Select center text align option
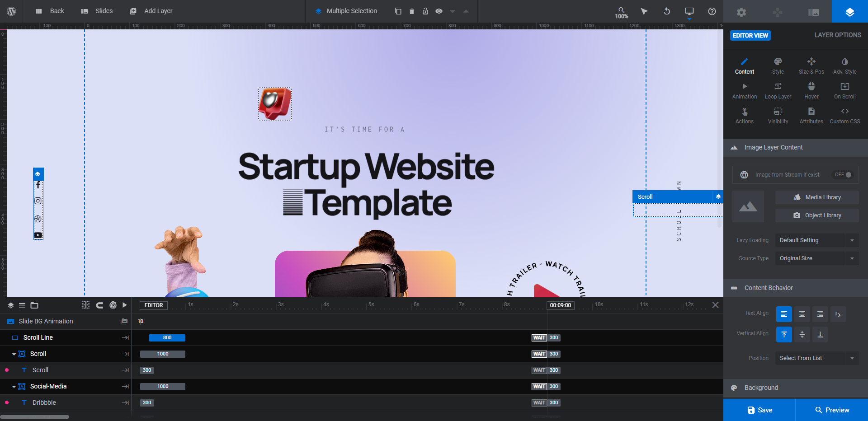The height and width of the screenshot is (421, 868). pyautogui.click(x=802, y=314)
